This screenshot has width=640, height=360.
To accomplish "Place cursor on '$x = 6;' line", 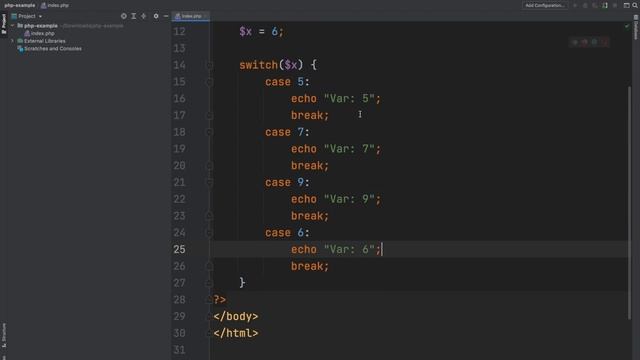I will point(261,32).
